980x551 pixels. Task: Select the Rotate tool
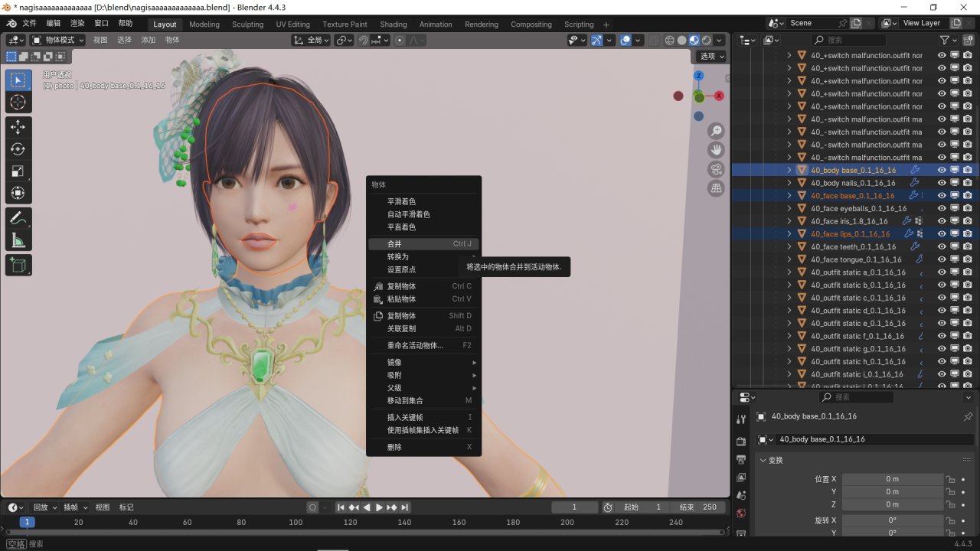[18, 149]
